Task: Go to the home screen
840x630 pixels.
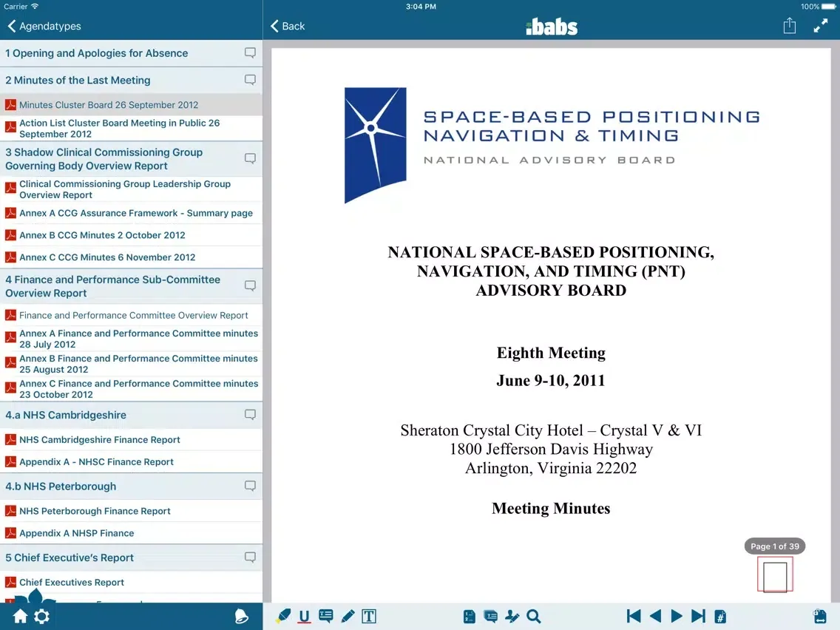Action: tap(21, 616)
